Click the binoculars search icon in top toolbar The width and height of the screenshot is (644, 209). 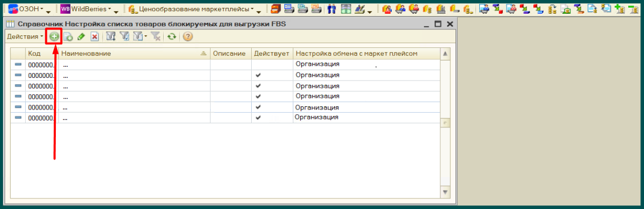point(331,9)
